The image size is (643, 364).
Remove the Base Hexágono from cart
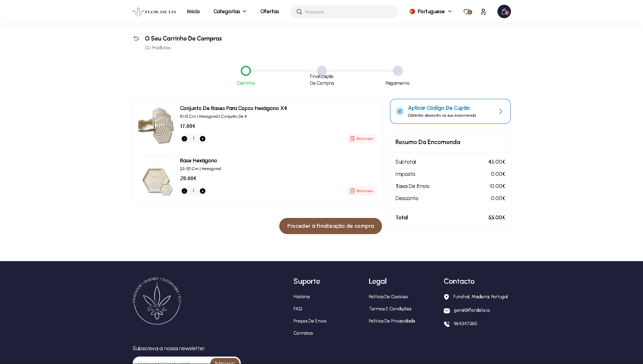361,191
